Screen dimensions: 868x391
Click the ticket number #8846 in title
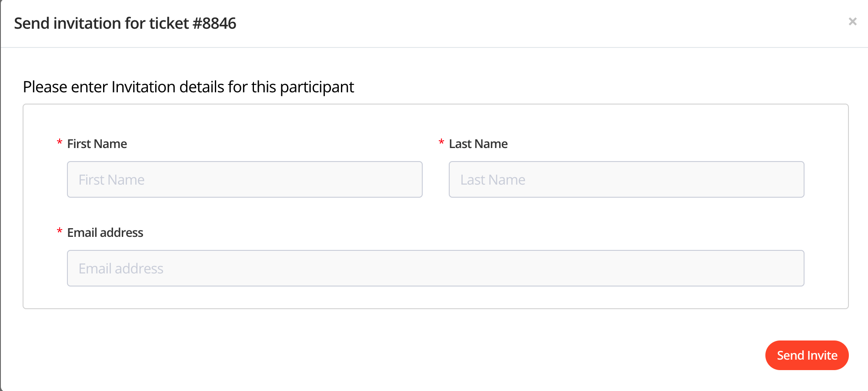[214, 23]
